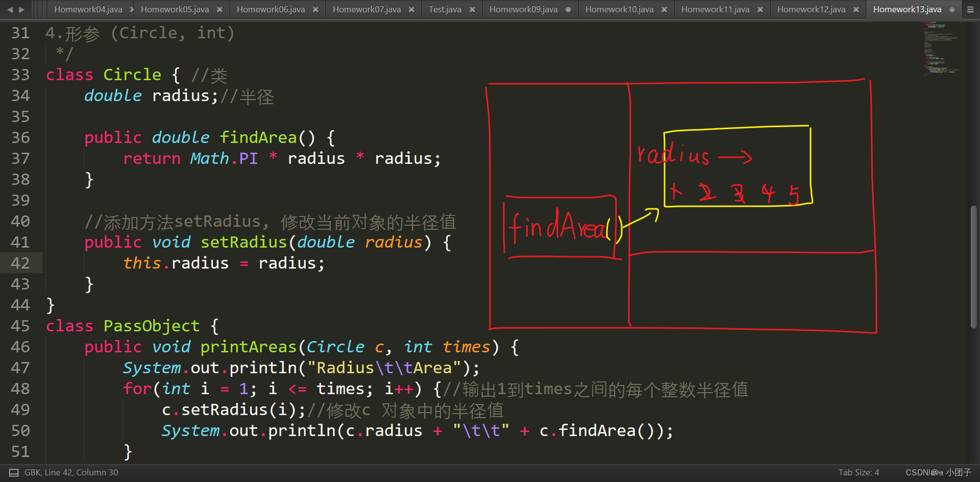980x482 pixels.
Task: Select the Homework13.java tab
Action: 907,9
